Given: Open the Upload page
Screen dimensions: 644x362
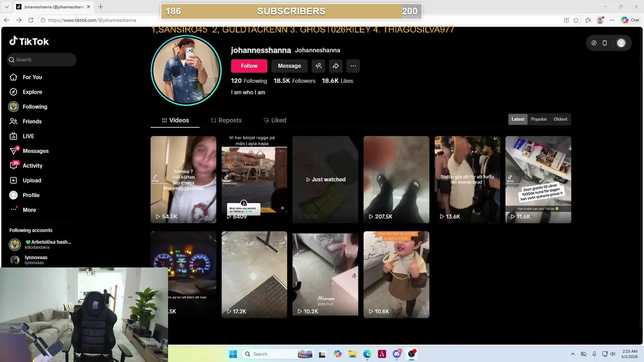Looking at the screenshot, I should click(32, 180).
